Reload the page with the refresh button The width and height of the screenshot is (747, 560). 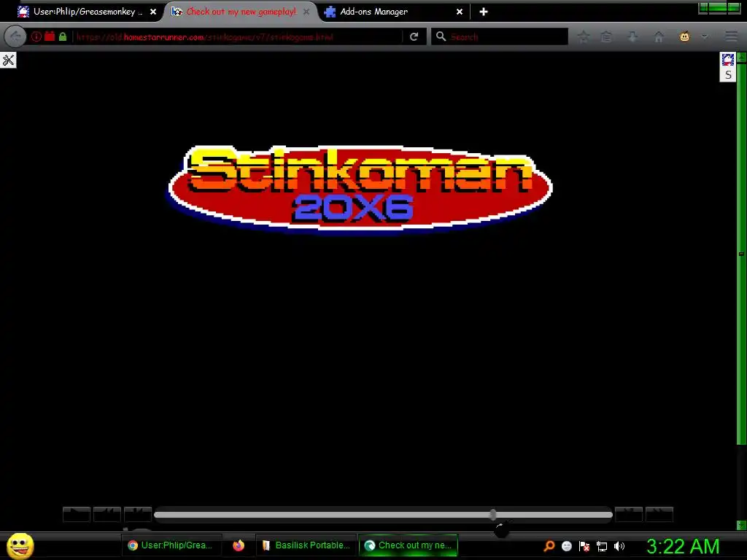tap(414, 36)
